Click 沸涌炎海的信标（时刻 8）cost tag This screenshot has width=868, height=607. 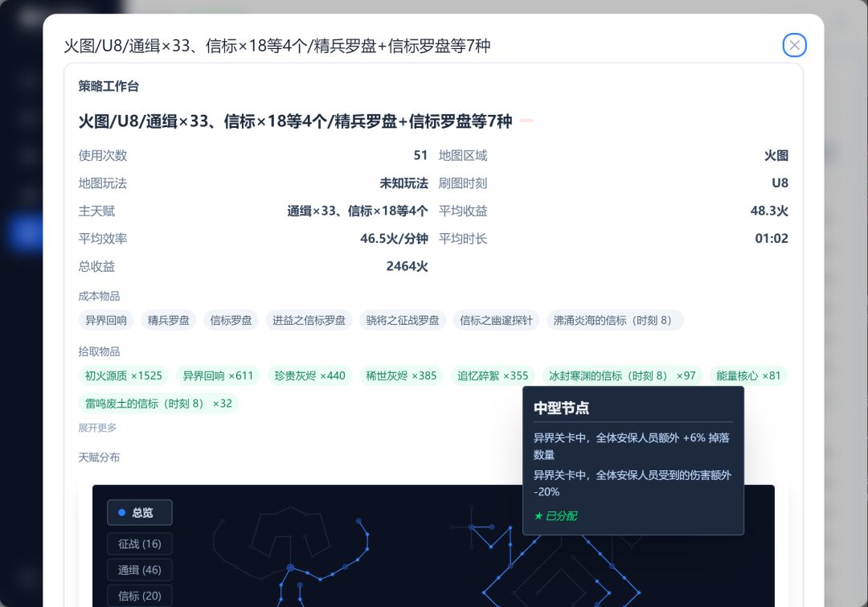tap(615, 320)
